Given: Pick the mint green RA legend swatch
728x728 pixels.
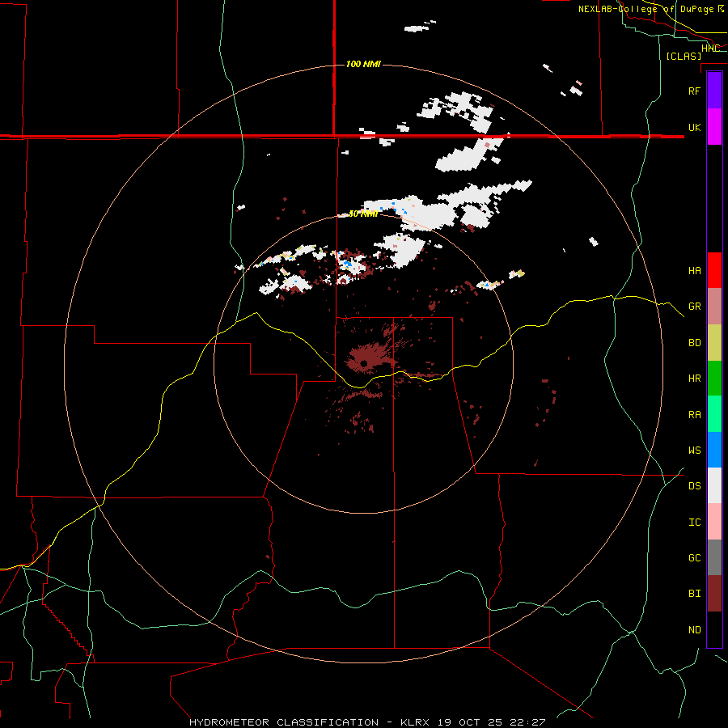Looking at the screenshot, I should point(714,414).
